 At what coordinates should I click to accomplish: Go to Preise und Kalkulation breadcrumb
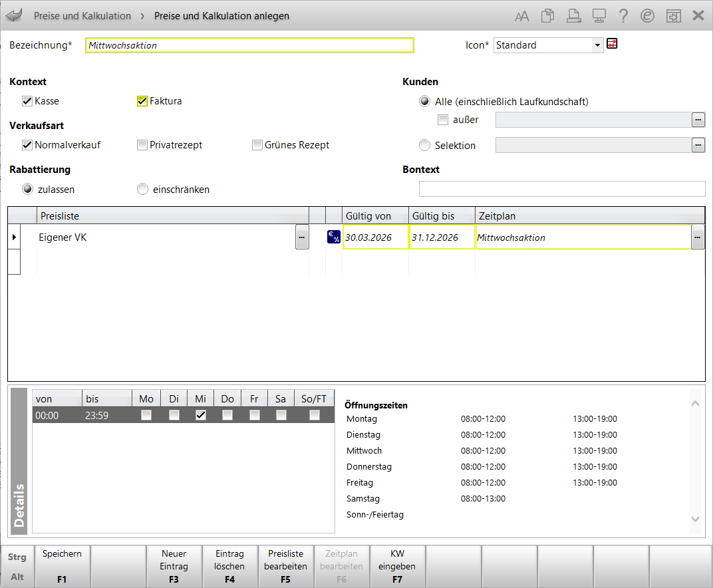click(82, 16)
